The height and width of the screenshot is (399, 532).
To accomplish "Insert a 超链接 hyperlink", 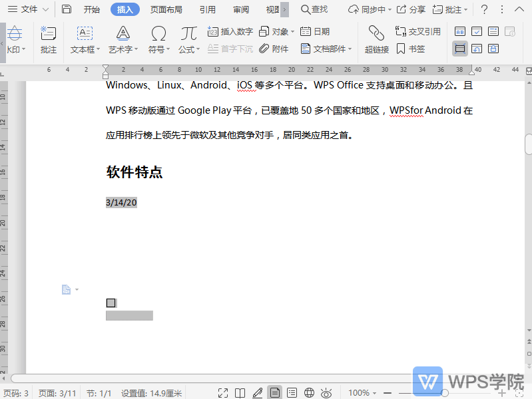I will pyautogui.click(x=376, y=40).
